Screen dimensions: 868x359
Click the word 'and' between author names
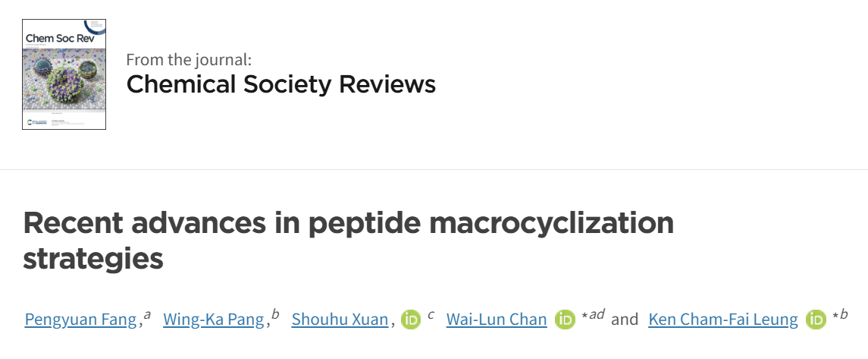(625, 320)
